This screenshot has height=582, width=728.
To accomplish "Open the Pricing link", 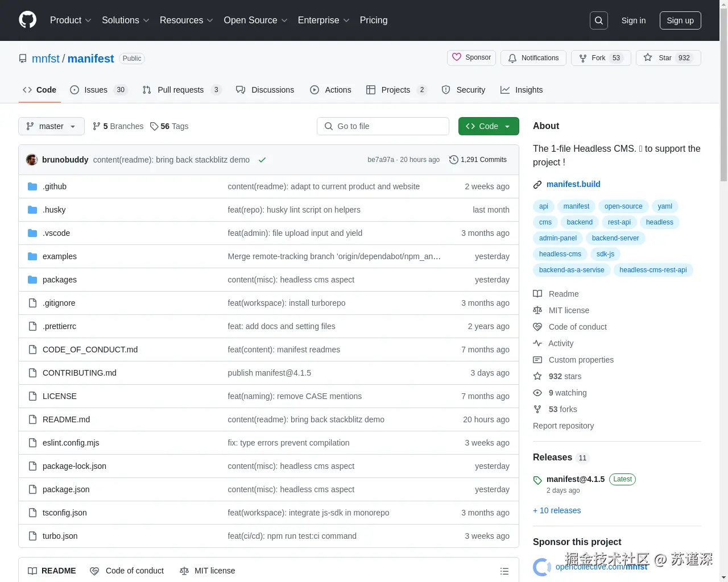I will 374,20.
